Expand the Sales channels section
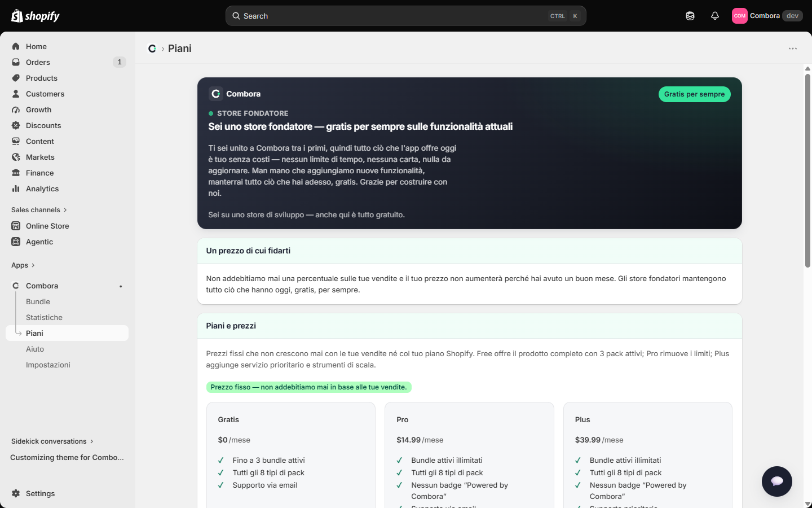Viewport: 812px width, 508px height. [x=39, y=210]
